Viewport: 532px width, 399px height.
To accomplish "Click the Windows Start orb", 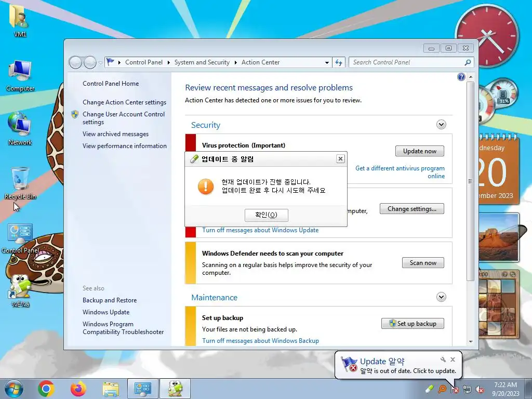I will 14,389.
